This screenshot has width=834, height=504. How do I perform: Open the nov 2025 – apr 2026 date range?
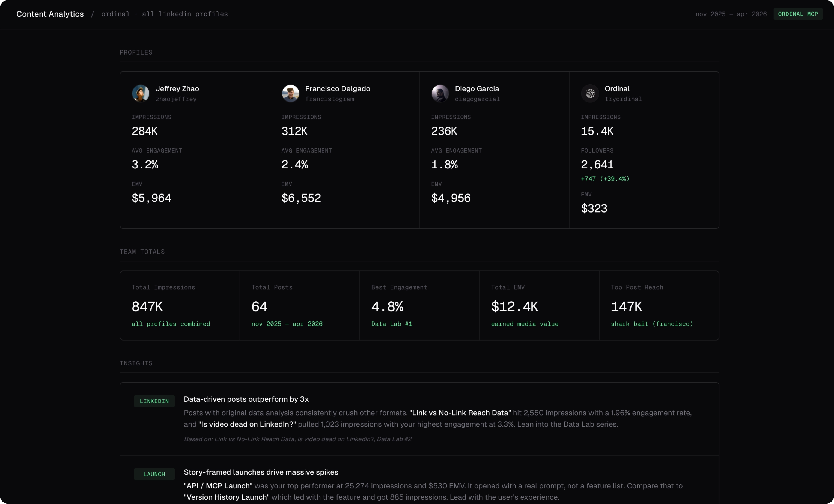click(x=731, y=14)
